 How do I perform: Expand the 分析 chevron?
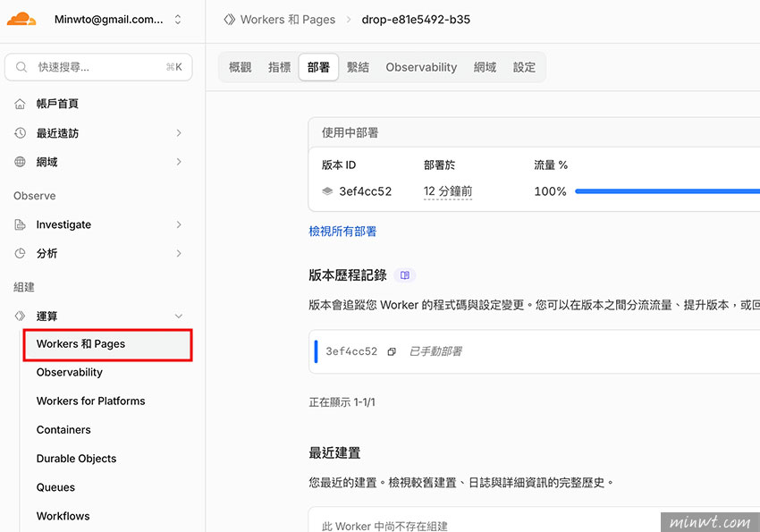click(x=179, y=253)
